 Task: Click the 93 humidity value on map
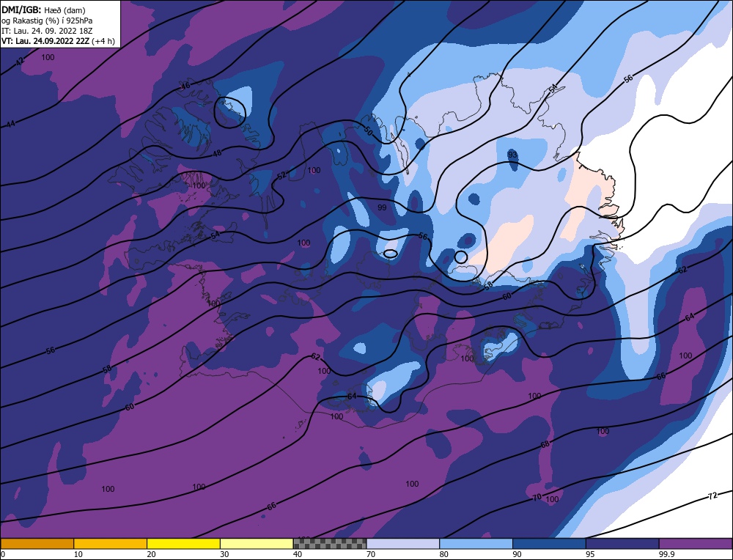512,155
